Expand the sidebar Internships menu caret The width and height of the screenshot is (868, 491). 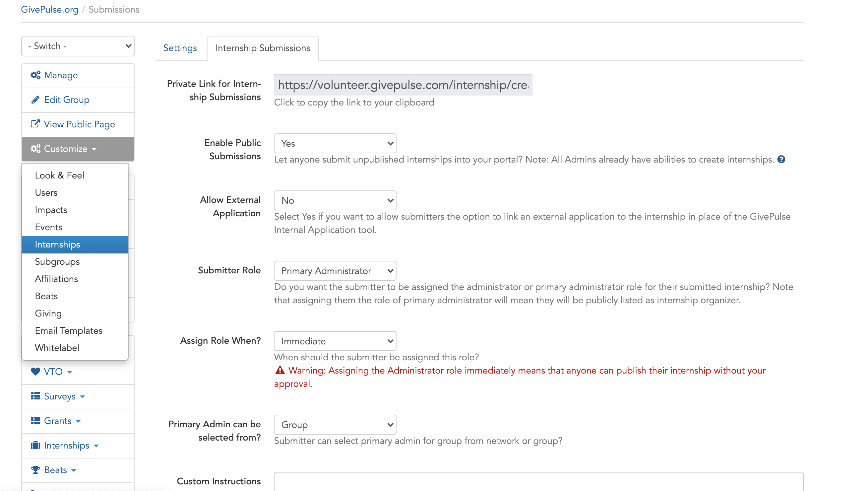(96, 446)
